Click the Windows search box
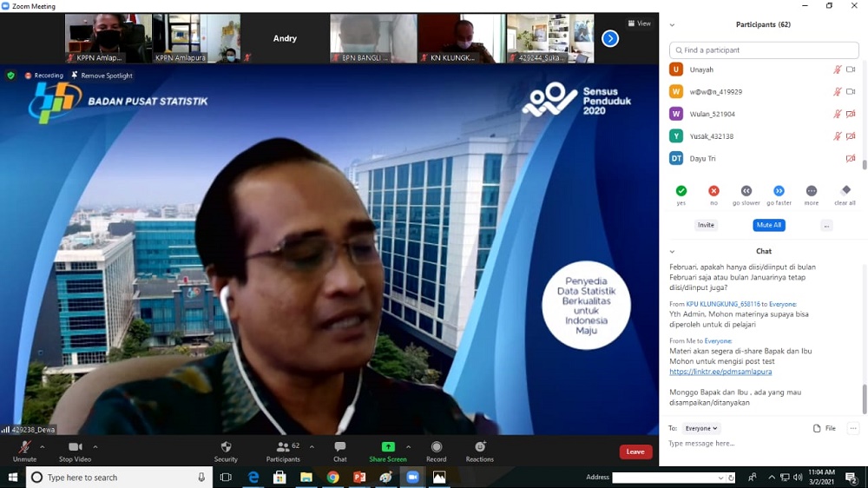 point(119,477)
